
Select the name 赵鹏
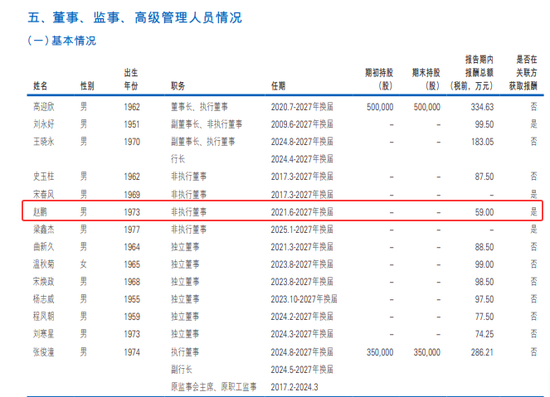coord(40,212)
